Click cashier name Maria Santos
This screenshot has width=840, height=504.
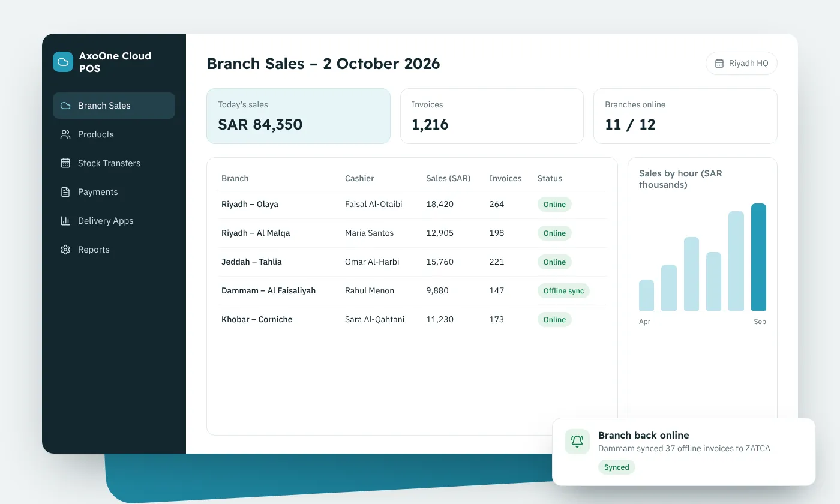pyautogui.click(x=370, y=233)
